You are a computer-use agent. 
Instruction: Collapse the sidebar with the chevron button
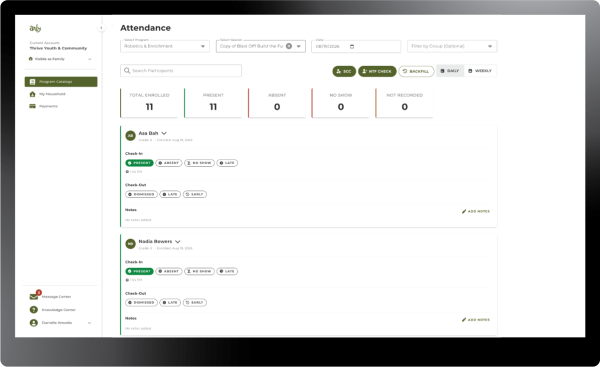101,28
